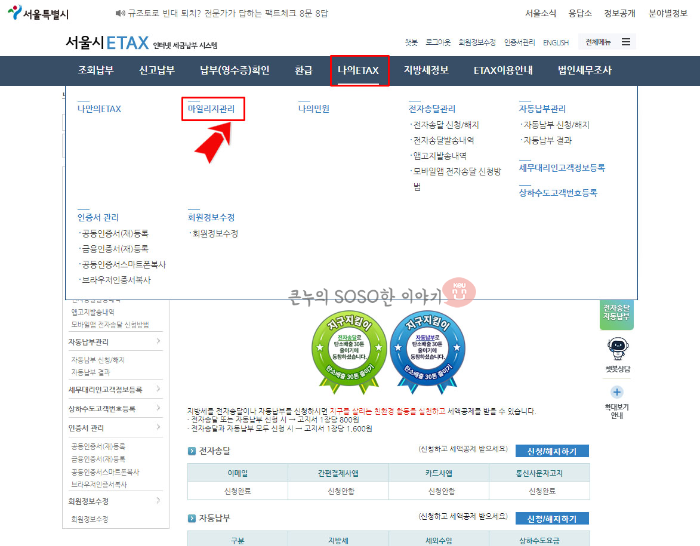
Task: Open the 신고납부 main menu
Action: (157, 70)
